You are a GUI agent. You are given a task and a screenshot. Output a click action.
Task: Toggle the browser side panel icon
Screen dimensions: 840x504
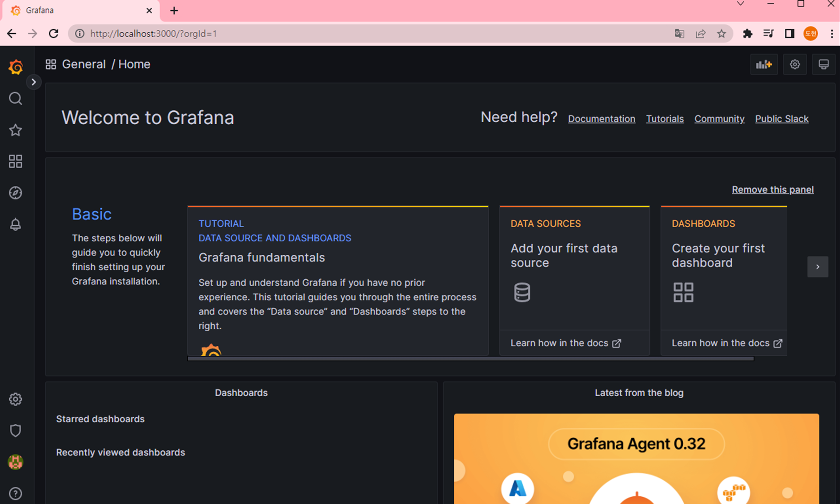tap(790, 34)
